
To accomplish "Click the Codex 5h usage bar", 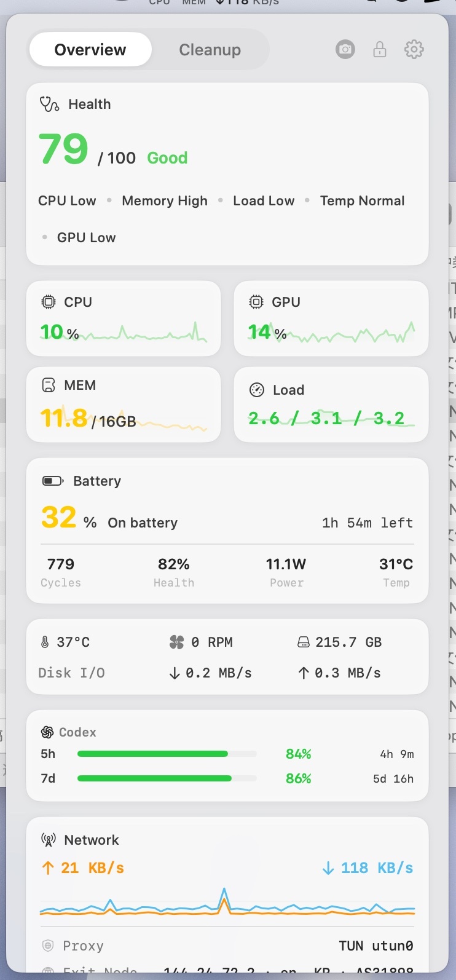I will pyautogui.click(x=167, y=754).
